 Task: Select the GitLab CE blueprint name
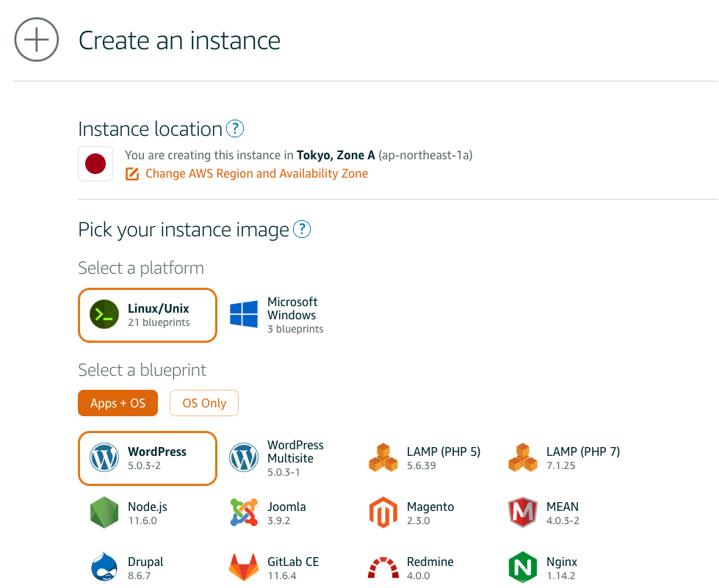[293, 562]
